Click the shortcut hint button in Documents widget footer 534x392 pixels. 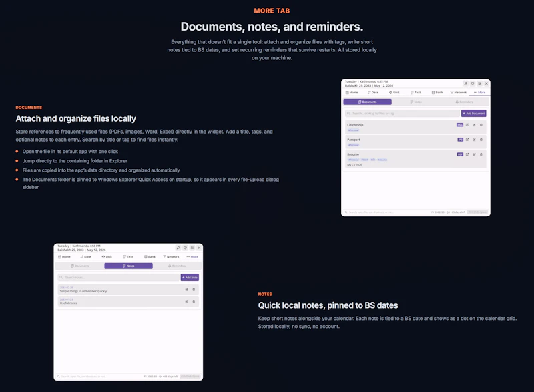coord(477,212)
